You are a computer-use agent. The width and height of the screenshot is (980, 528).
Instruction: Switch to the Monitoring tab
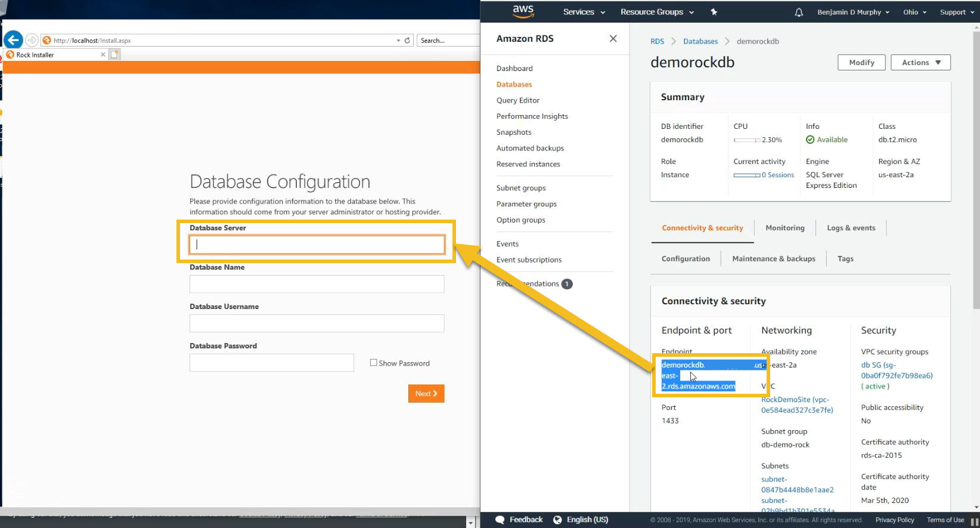coord(784,228)
